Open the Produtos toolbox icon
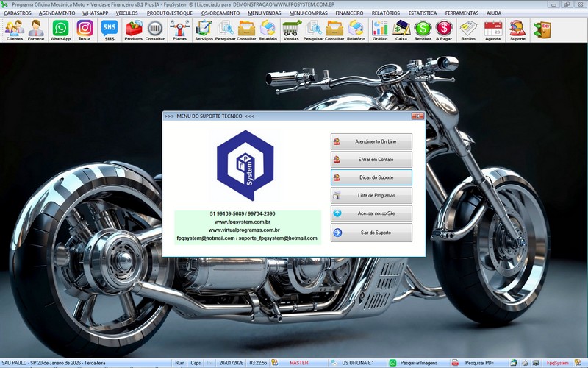This screenshot has height=368, width=588. click(x=134, y=30)
